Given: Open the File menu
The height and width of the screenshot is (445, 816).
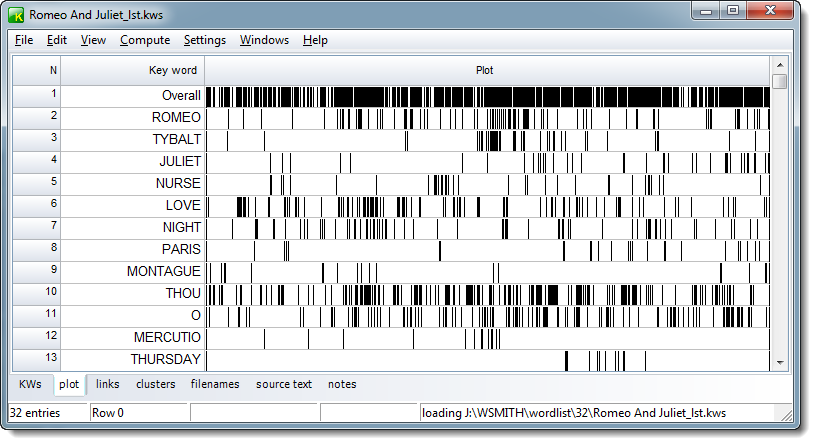Looking at the screenshot, I should click(24, 40).
